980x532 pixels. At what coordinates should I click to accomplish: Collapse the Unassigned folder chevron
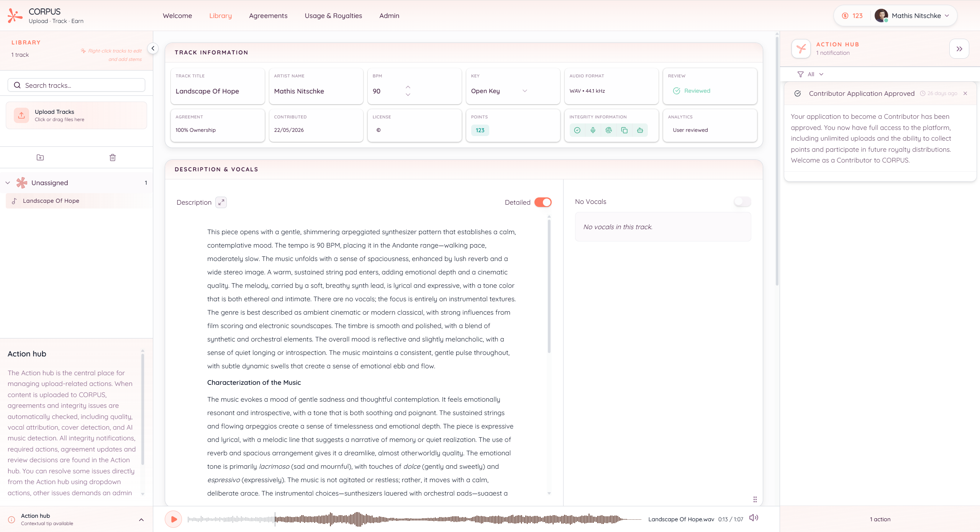(x=8, y=183)
